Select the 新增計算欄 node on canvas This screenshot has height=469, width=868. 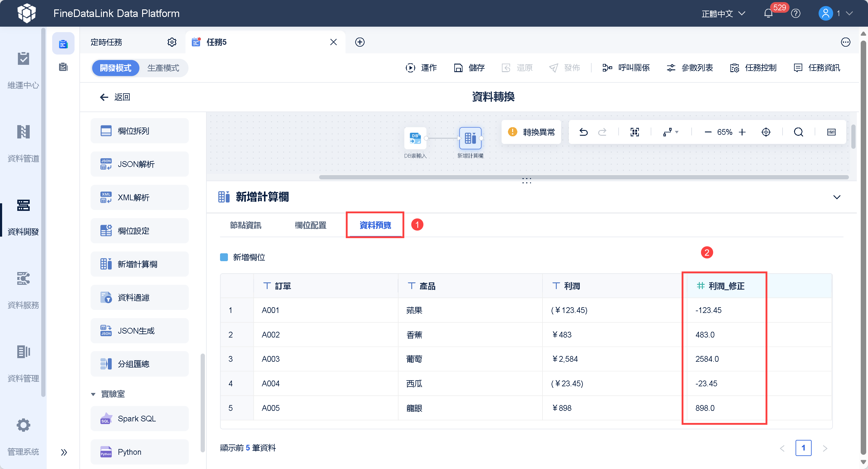470,138
